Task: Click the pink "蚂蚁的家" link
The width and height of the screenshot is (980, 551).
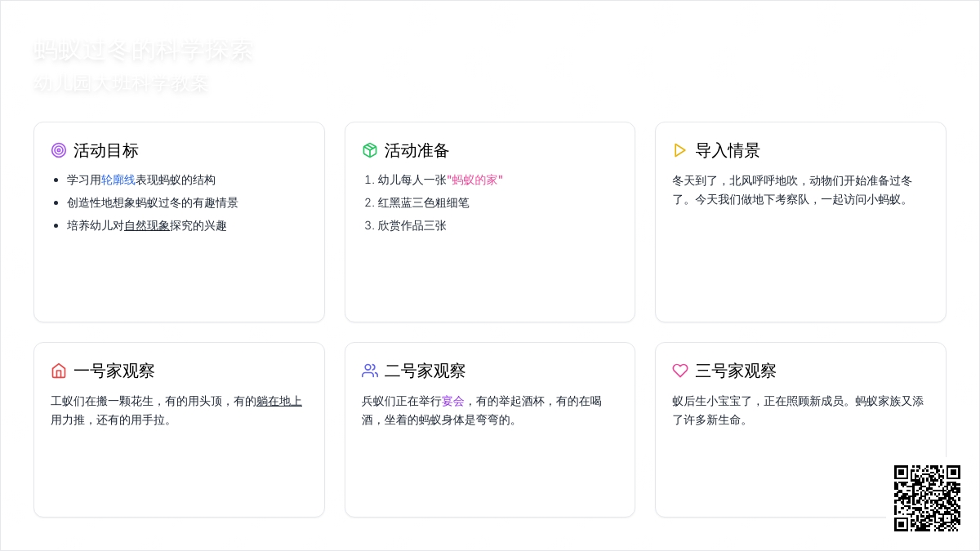Action: point(474,180)
